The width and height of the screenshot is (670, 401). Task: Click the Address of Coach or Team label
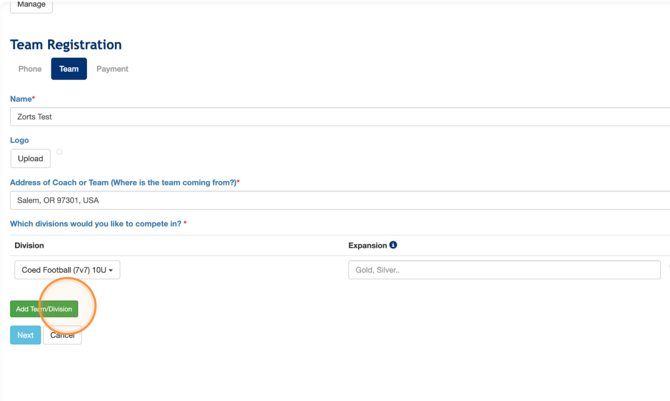(123, 183)
